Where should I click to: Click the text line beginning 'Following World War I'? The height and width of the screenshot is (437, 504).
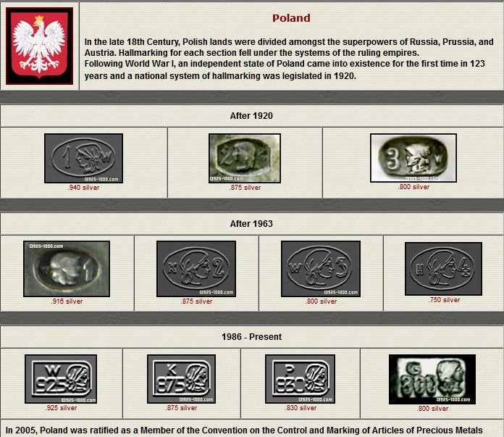(x=285, y=64)
